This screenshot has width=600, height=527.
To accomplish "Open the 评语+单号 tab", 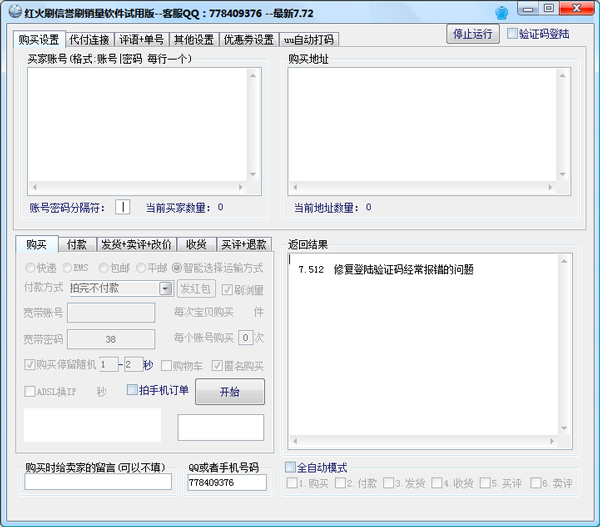I will pos(140,40).
